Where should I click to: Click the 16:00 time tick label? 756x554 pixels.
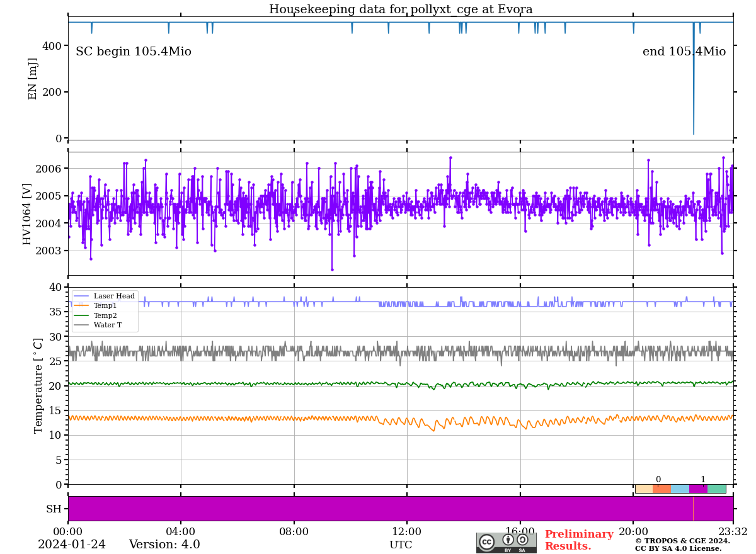click(520, 531)
